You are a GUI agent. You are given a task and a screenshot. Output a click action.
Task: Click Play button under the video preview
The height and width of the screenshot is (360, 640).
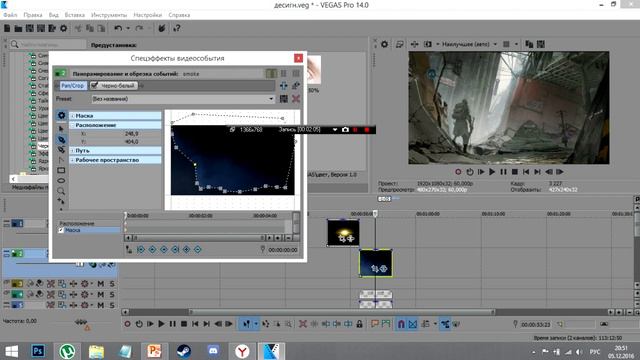492,172
